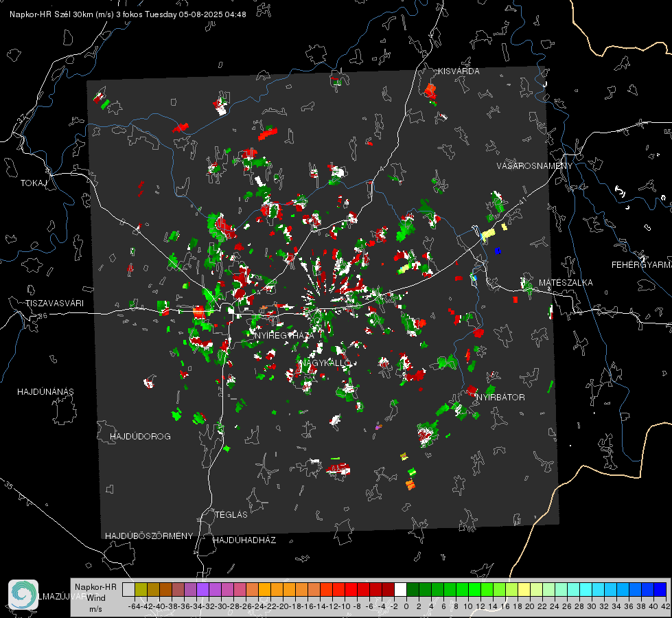Click the HAJDÚDOROG city label
672x618 pixels.
tap(140, 437)
